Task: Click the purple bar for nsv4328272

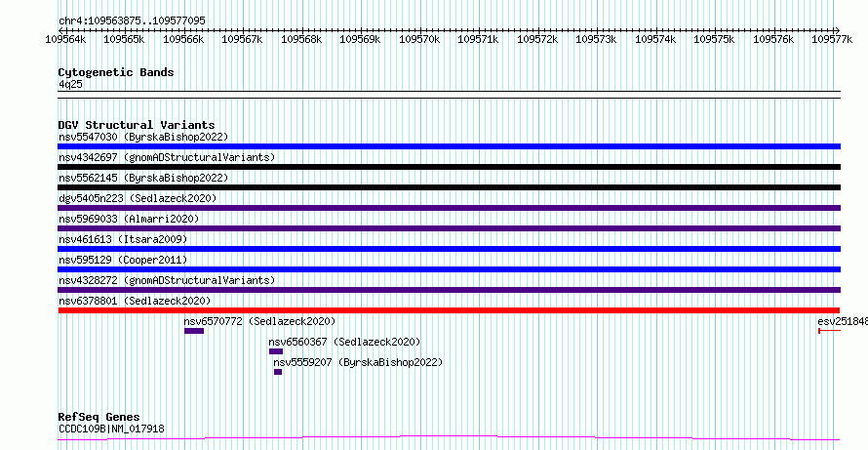Action: click(449, 290)
